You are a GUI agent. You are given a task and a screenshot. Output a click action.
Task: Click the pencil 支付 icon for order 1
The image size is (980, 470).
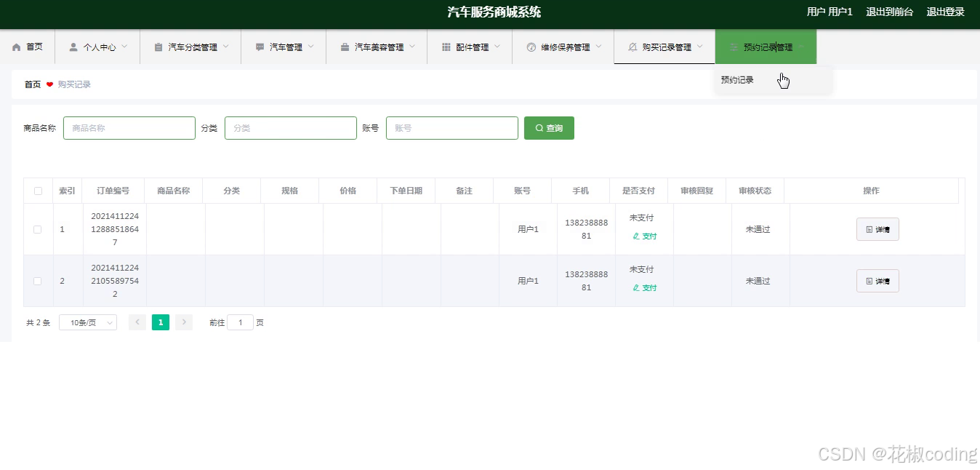tap(636, 236)
